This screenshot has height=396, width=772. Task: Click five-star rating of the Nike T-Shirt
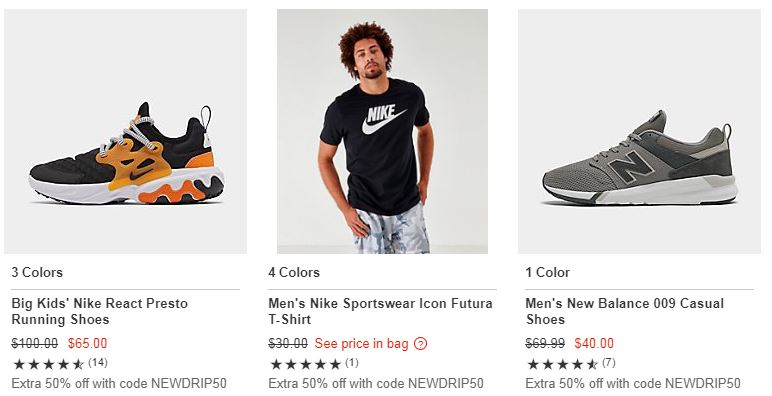(305, 364)
